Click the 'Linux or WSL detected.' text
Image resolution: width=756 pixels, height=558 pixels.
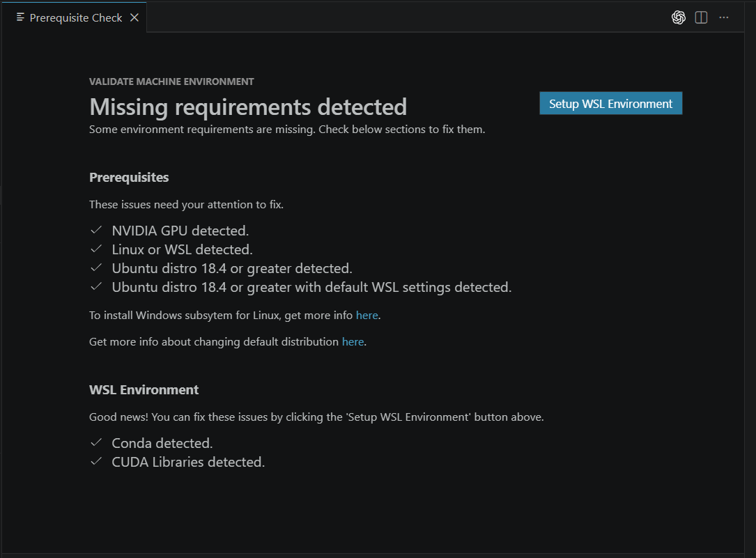coord(183,249)
